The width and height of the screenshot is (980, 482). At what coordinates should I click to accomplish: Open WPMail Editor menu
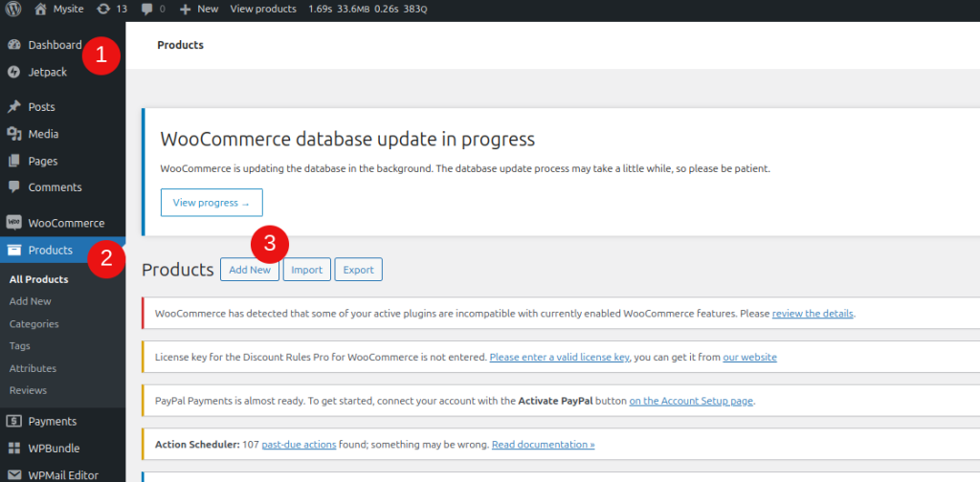[62, 475]
